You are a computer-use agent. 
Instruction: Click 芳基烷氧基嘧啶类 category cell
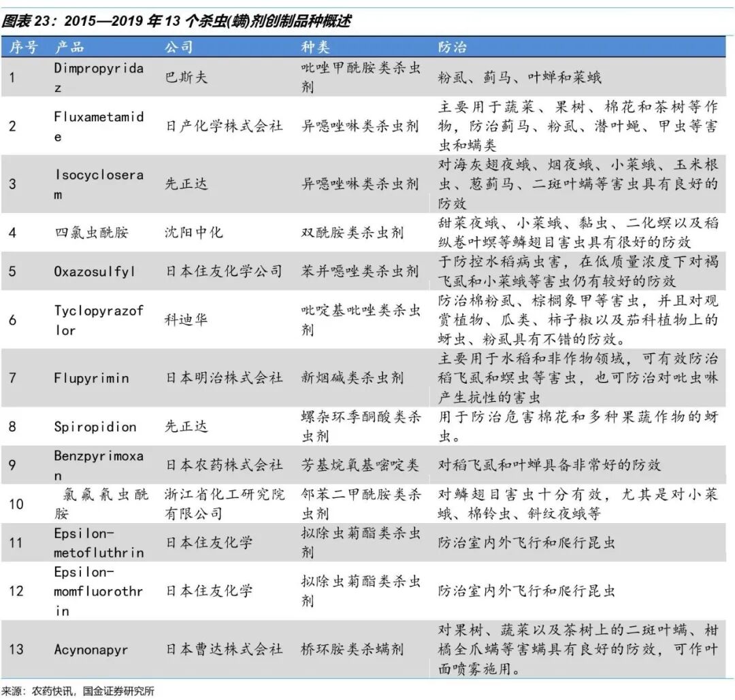tap(360, 465)
